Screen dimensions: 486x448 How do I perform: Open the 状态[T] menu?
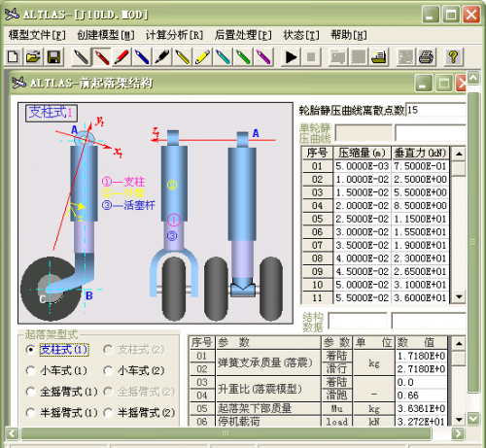click(301, 35)
